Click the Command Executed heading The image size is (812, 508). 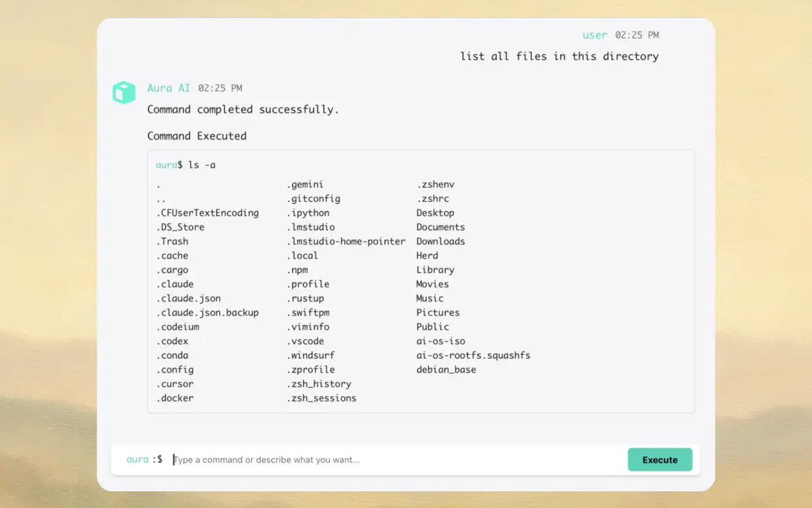coord(197,135)
